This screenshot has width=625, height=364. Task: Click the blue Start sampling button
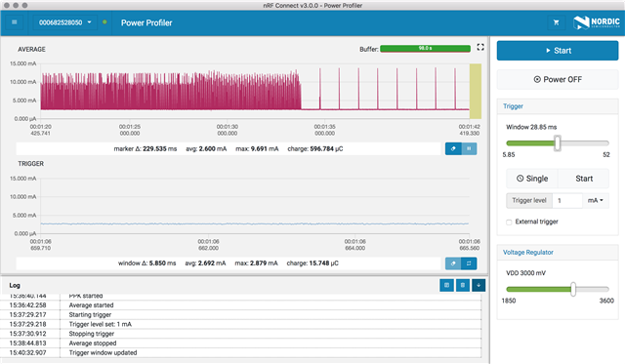[x=558, y=51]
